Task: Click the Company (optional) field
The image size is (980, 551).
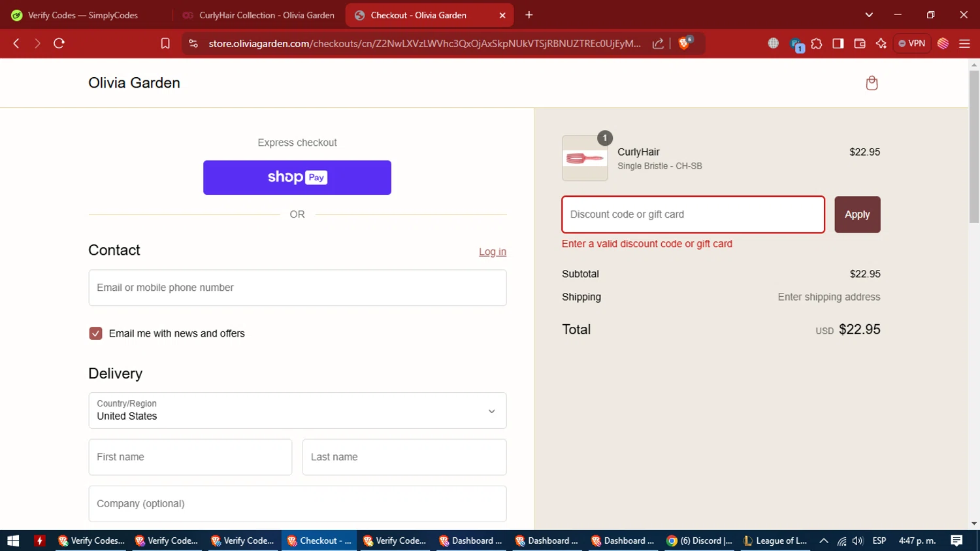Action: pos(297,503)
